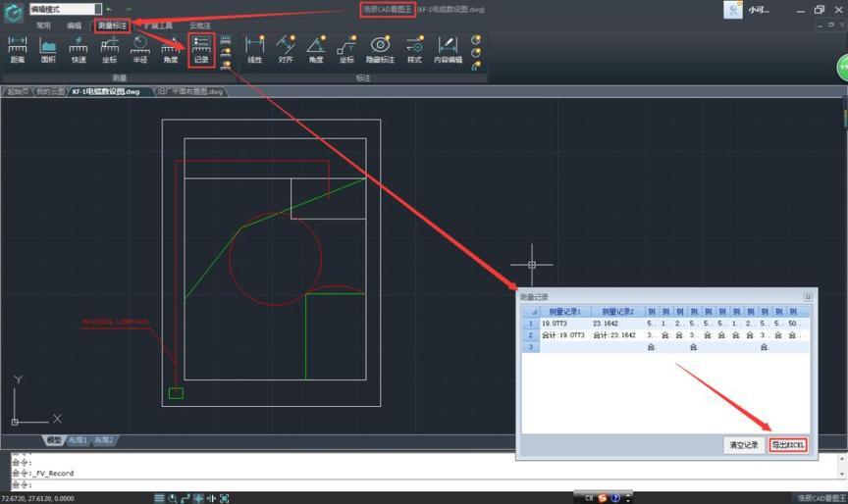Open the 记录 measurement record tool
The height and width of the screenshot is (504, 848).
pos(200,49)
